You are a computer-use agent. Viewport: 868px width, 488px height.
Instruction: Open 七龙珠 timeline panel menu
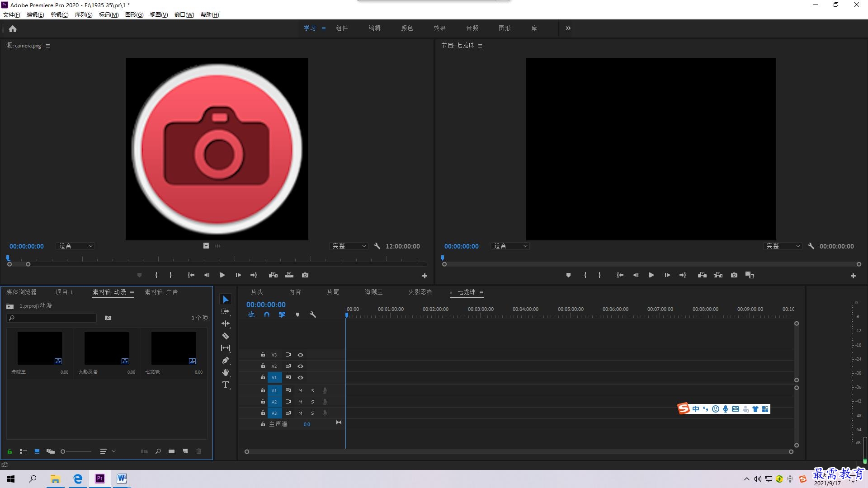481,292
